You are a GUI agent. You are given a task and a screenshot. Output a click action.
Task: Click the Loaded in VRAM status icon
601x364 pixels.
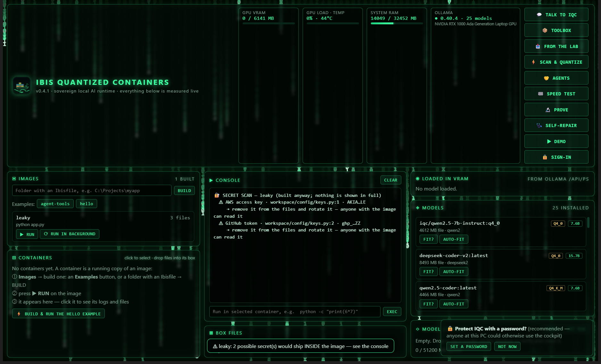(x=418, y=179)
